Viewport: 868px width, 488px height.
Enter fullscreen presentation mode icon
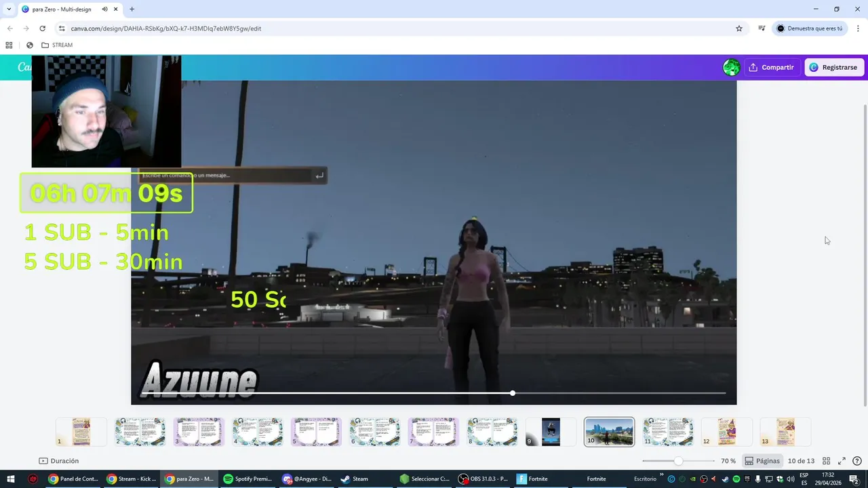tap(842, 461)
